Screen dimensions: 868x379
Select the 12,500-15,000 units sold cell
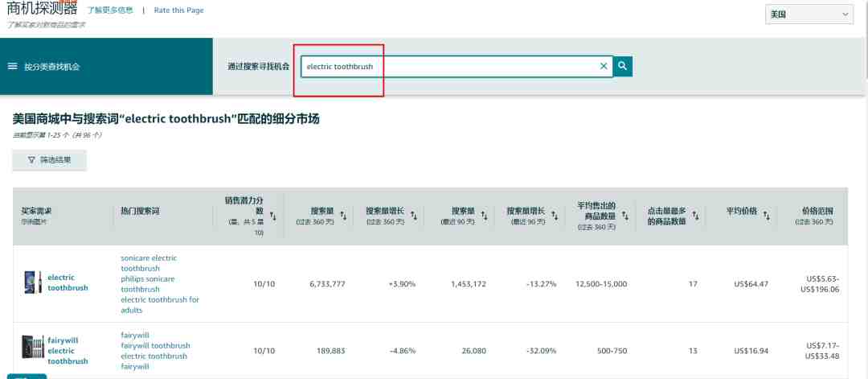pos(601,284)
